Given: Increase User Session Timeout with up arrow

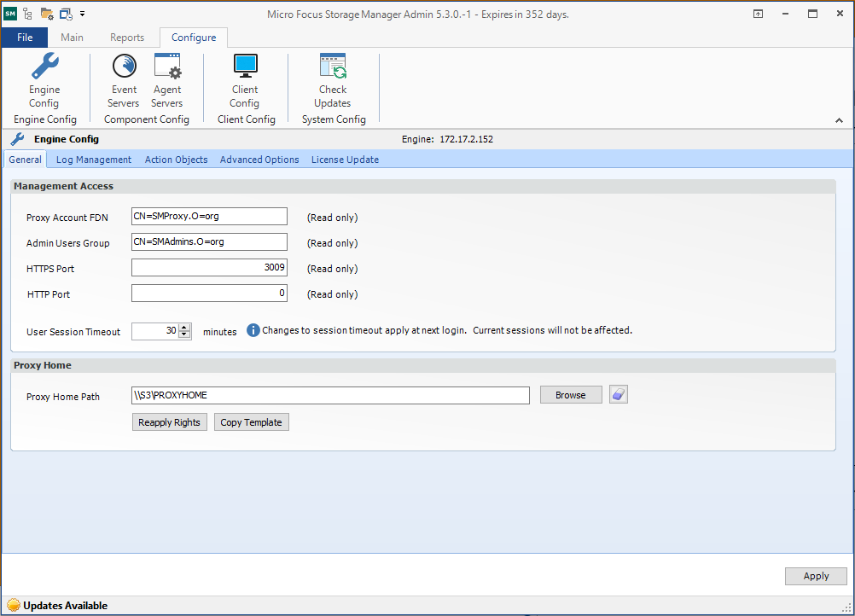Looking at the screenshot, I should [x=185, y=328].
